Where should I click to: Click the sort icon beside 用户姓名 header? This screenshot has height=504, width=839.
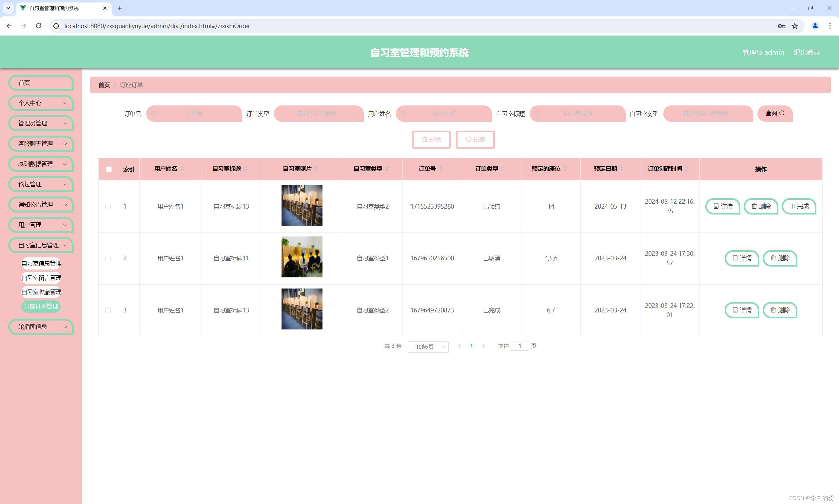[x=182, y=169]
